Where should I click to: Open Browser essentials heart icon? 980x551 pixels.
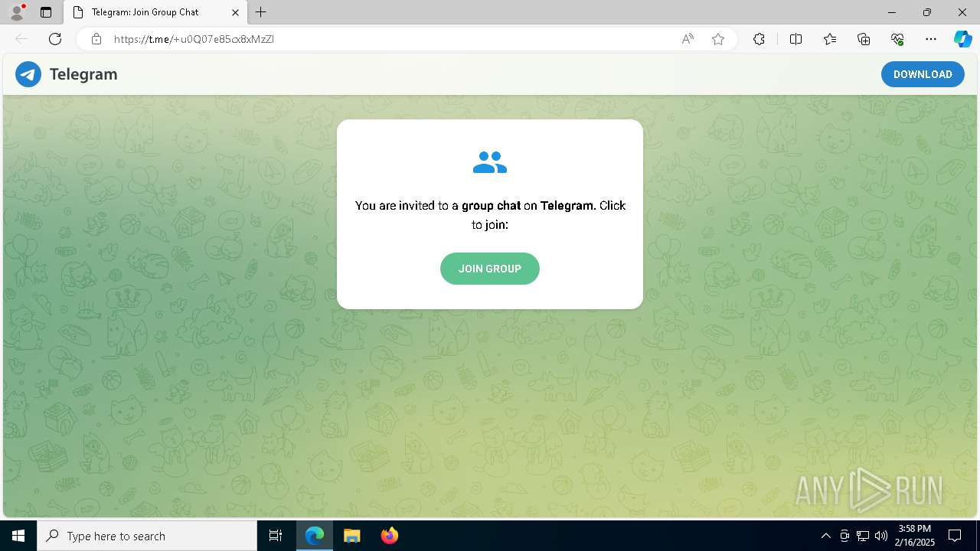(897, 39)
